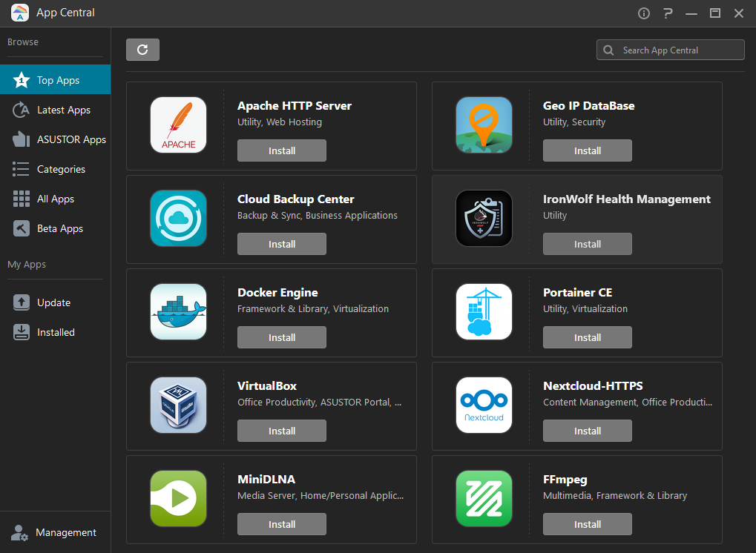This screenshot has width=756, height=553.
Task: Click the info icon in title bar
Action: (644, 13)
